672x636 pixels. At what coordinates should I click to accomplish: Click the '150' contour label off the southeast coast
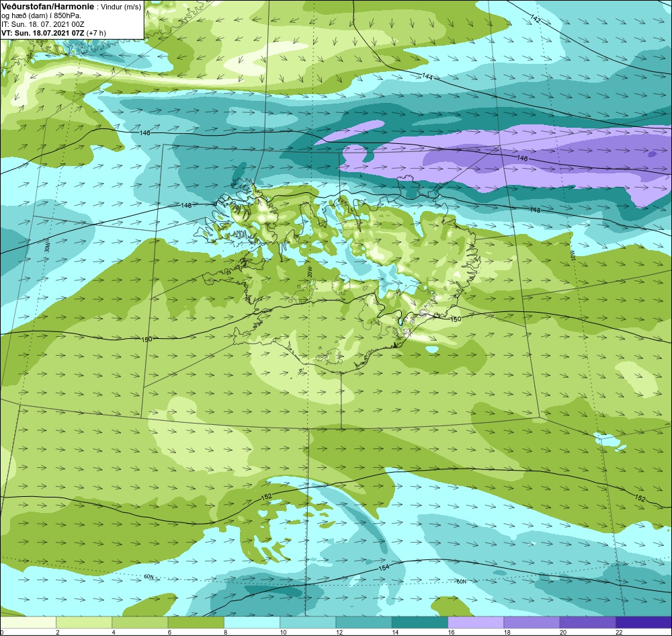[456, 319]
